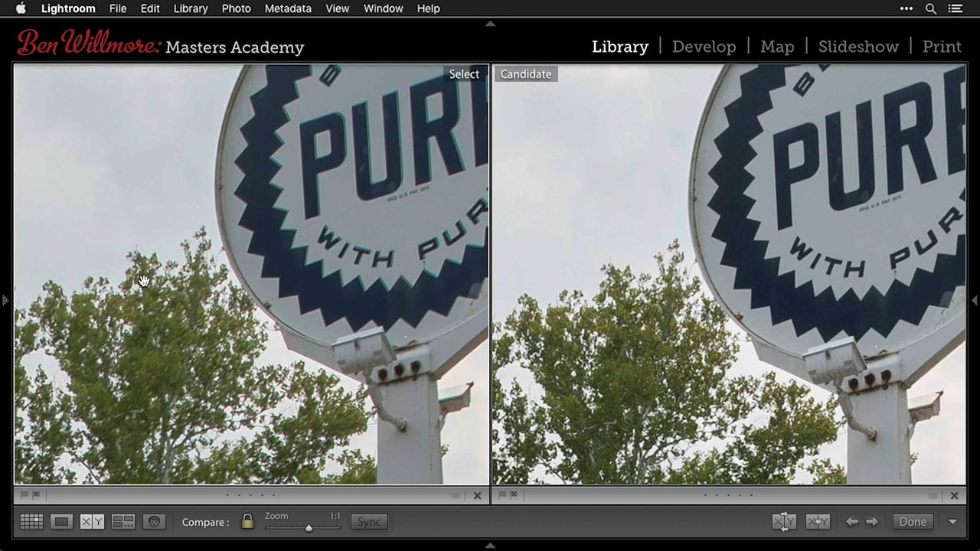
Task: Flag the Select photo as pick
Action: click(x=24, y=495)
